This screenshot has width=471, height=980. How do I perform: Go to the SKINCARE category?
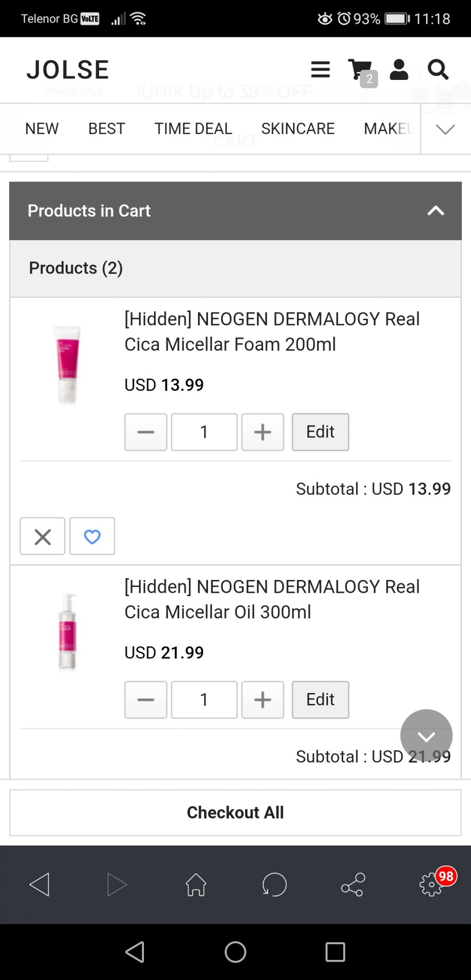click(x=298, y=129)
